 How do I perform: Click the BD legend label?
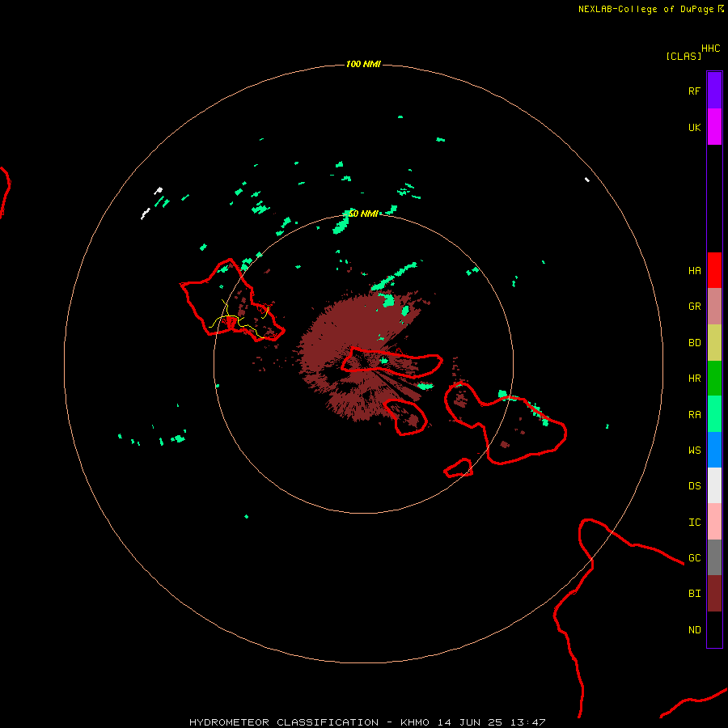[694, 343]
